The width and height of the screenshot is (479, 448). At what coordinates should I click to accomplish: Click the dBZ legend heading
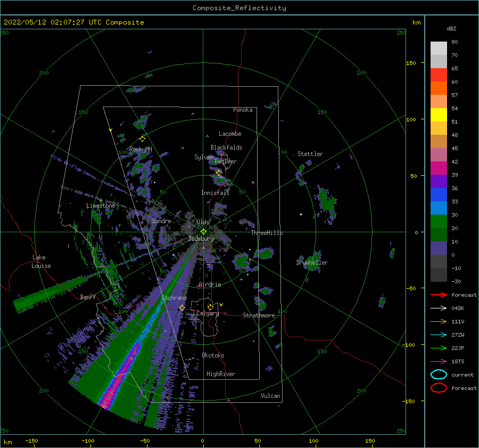tap(451, 28)
